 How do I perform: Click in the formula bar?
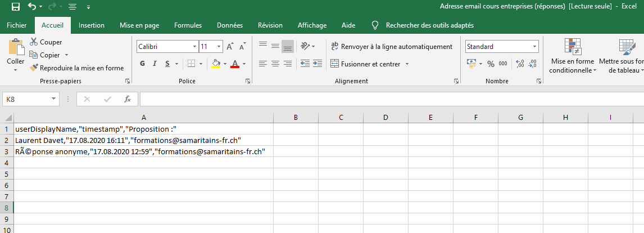pos(392,99)
